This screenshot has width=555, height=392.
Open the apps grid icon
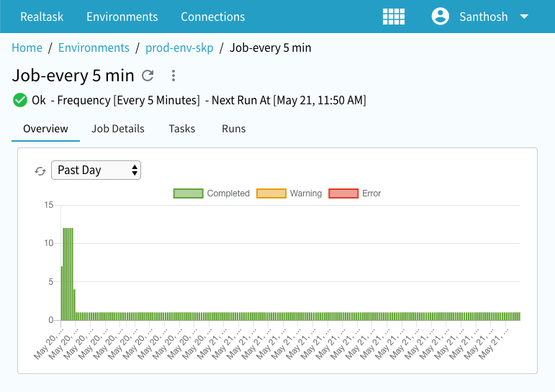tap(393, 17)
